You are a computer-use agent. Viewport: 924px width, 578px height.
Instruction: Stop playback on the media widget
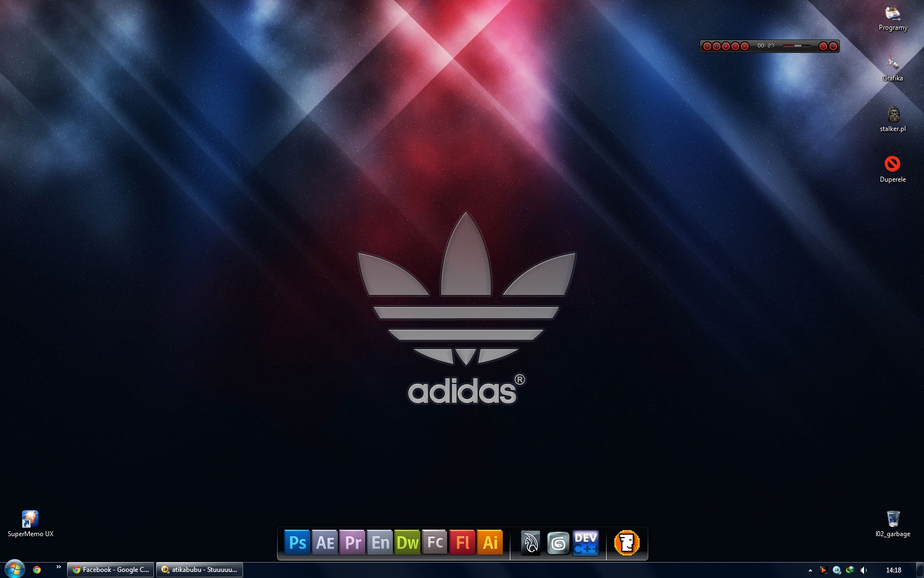[726, 46]
